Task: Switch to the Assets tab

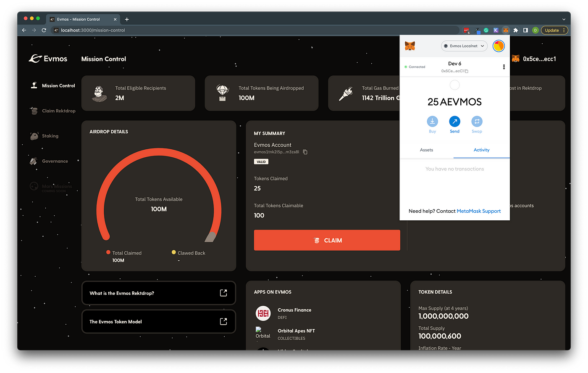Action: (426, 150)
